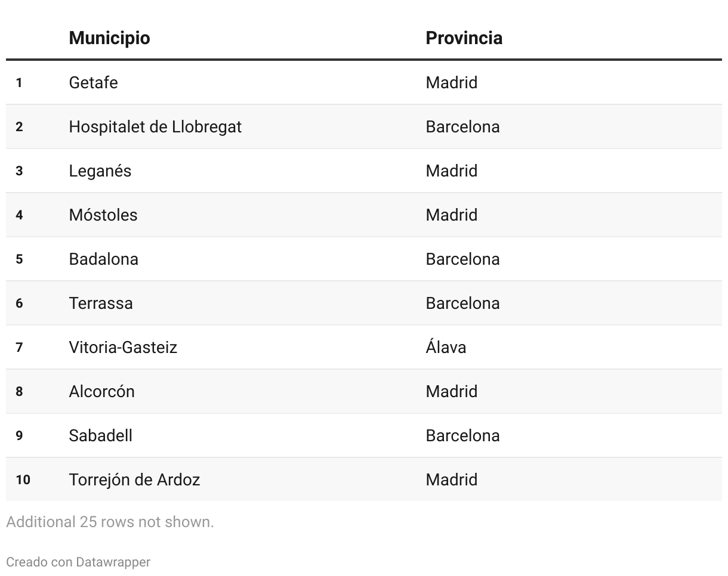Screen dimensions: 728x576
Task: Select Badalona in the table
Action: click(x=103, y=259)
